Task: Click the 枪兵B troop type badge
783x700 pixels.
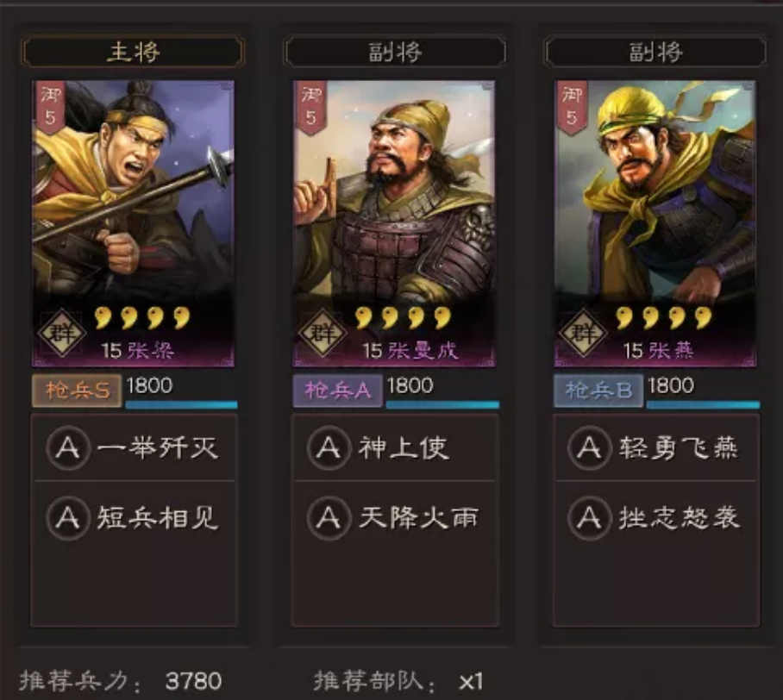Action: click(x=598, y=391)
